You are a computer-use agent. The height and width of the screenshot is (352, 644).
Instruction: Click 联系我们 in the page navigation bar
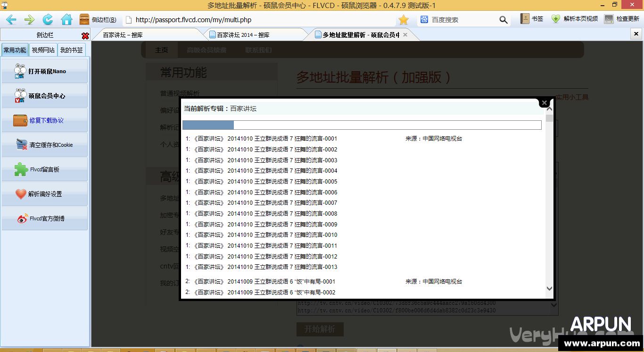coord(258,50)
